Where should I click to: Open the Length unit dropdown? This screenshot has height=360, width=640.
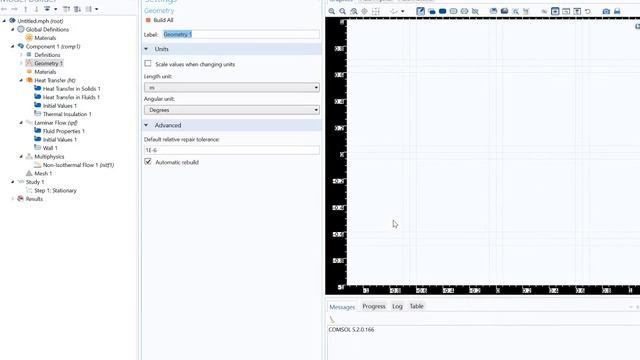pyautogui.click(x=231, y=87)
